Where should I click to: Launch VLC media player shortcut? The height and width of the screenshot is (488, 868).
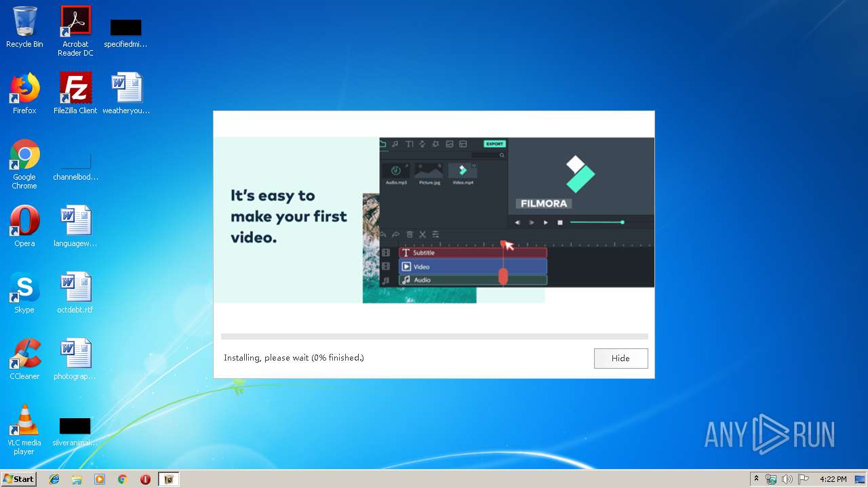pos(24,430)
